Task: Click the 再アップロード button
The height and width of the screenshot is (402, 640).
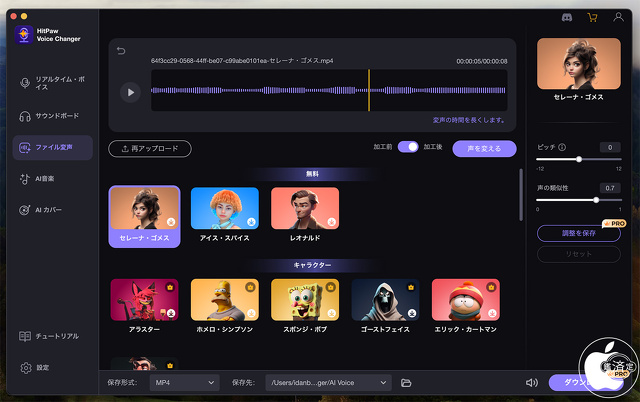Action: [x=149, y=148]
